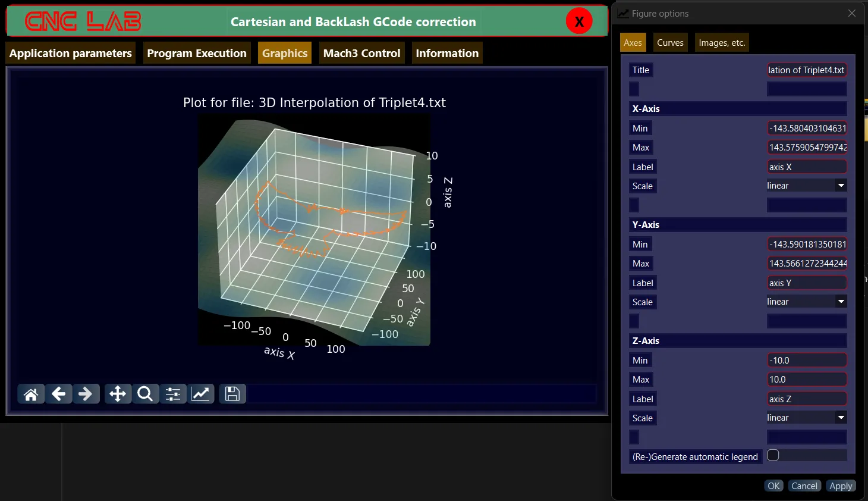Click the Z-Axis Label input field
Image resolution: width=868 pixels, height=501 pixels.
807,399
